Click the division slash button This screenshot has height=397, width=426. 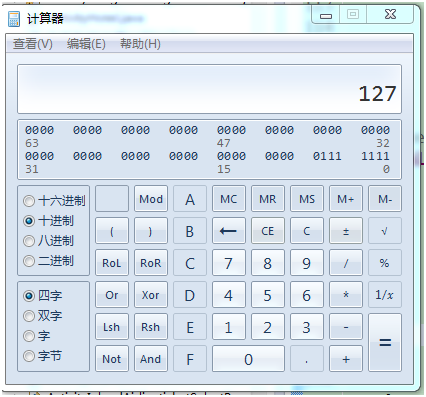[x=346, y=263]
